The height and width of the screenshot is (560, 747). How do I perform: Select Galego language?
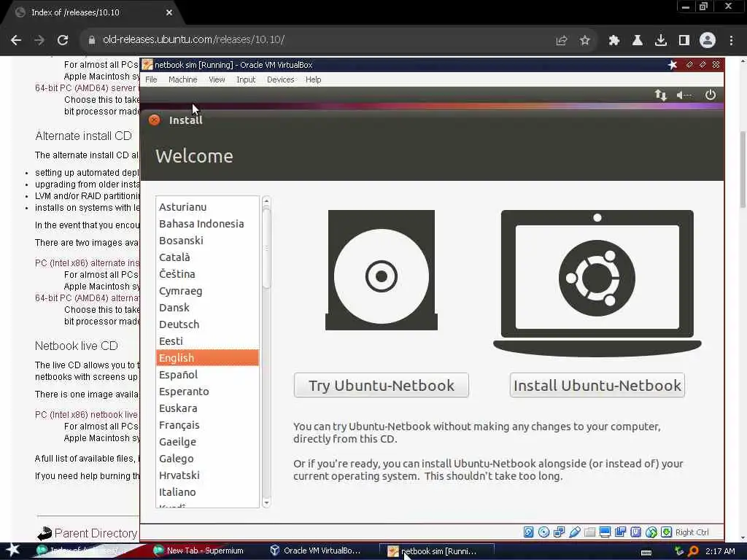click(x=207, y=459)
